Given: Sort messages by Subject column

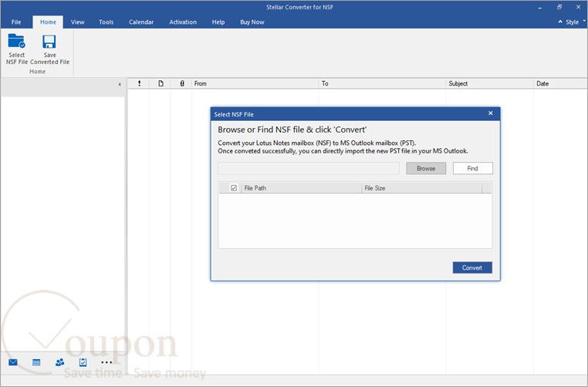Looking at the screenshot, I should (x=490, y=83).
